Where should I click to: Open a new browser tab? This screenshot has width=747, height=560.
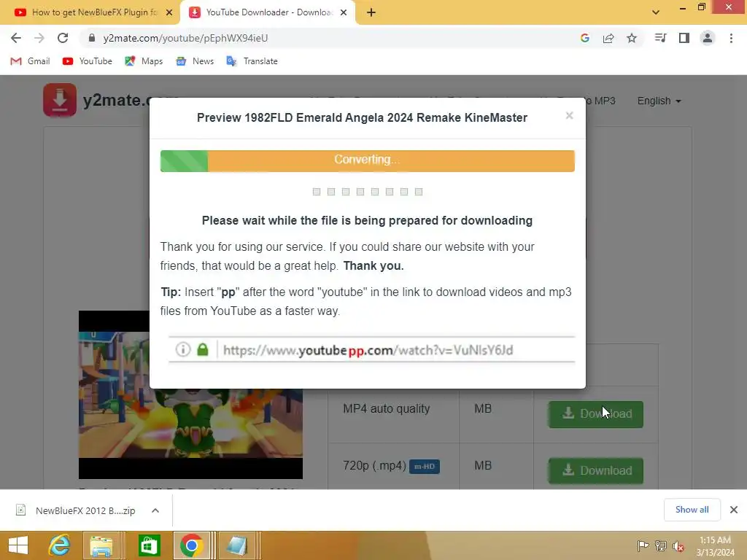(371, 12)
